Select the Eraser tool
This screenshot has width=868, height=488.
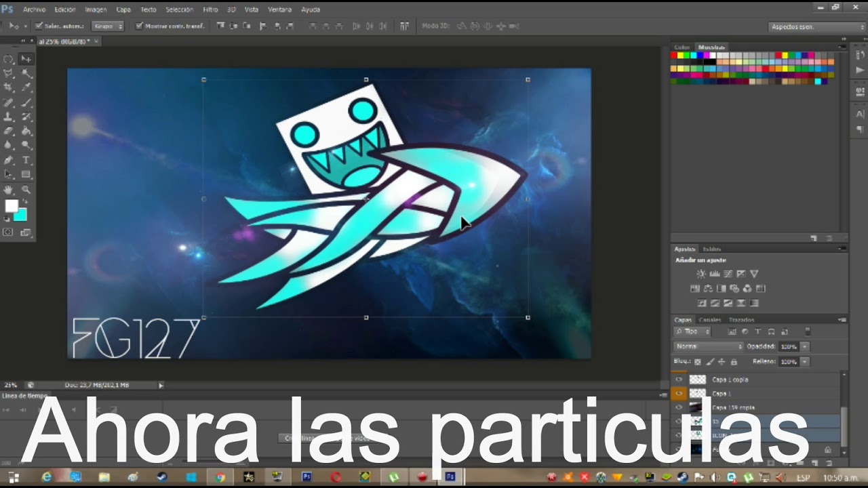tap(9, 131)
